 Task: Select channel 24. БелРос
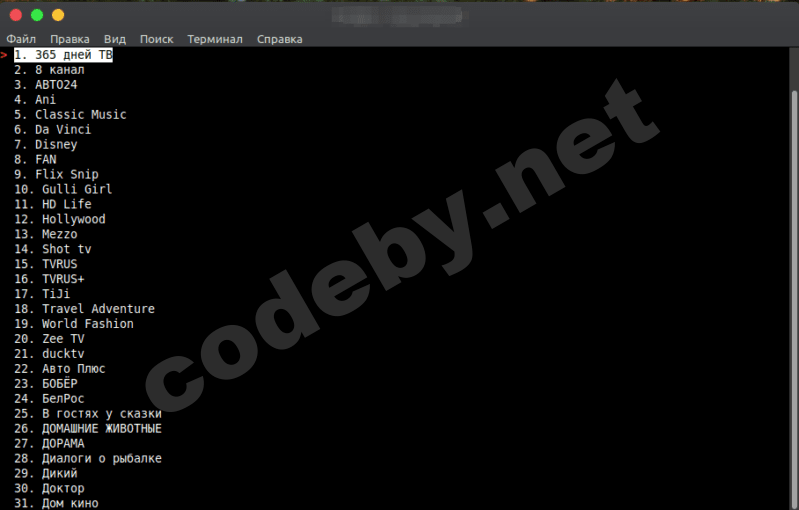[49, 398]
